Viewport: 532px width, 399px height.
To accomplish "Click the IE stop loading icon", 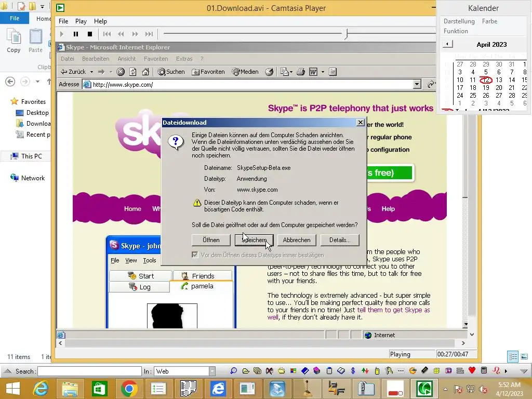I will [x=121, y=72].
